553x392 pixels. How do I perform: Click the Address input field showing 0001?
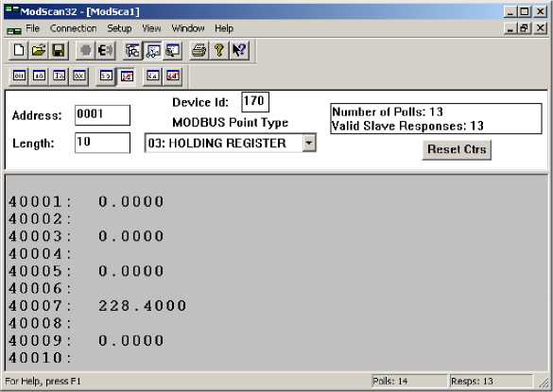point(103,115)
